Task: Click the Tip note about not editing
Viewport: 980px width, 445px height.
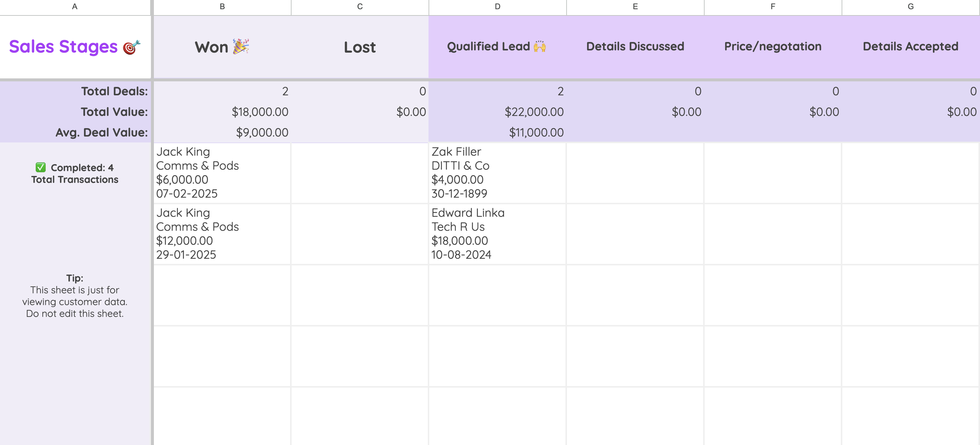Action: coord(75,296)
